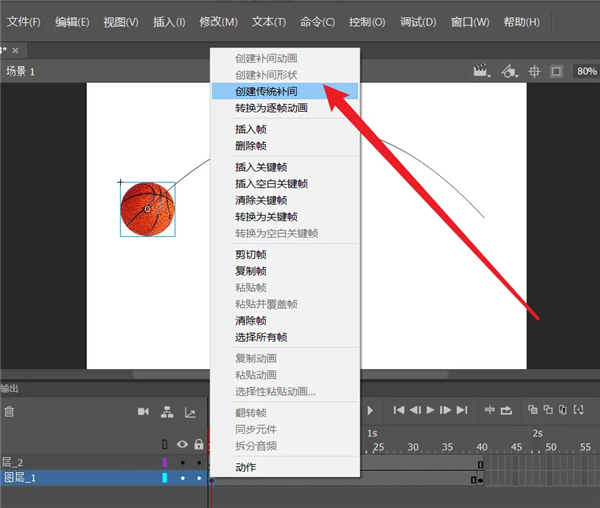The height and width of the screenshot is (508, 600).
Task: Click the go to first frame button
Action: pyautogui.click(x=399, y=410)
